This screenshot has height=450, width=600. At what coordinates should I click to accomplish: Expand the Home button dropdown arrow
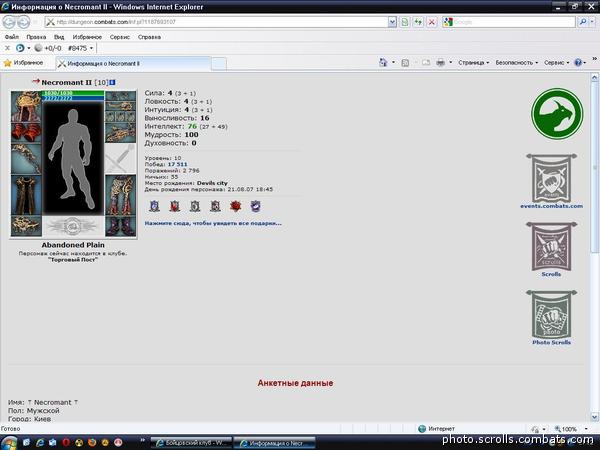coord(393,63)
